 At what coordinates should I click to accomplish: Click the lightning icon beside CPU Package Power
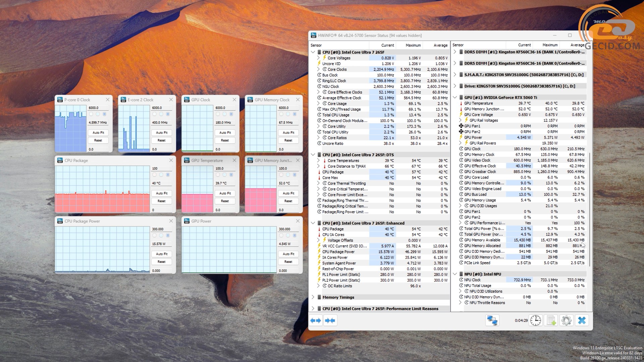[319, 252]
